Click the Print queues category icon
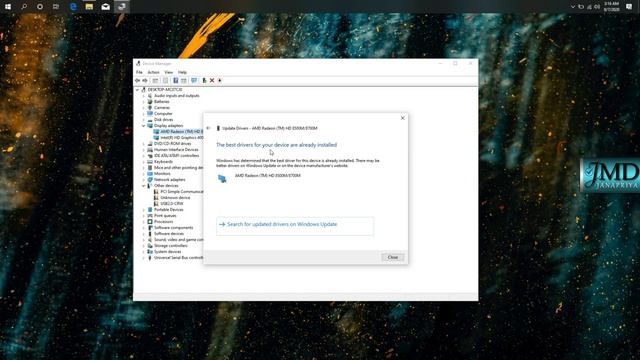 150,216
